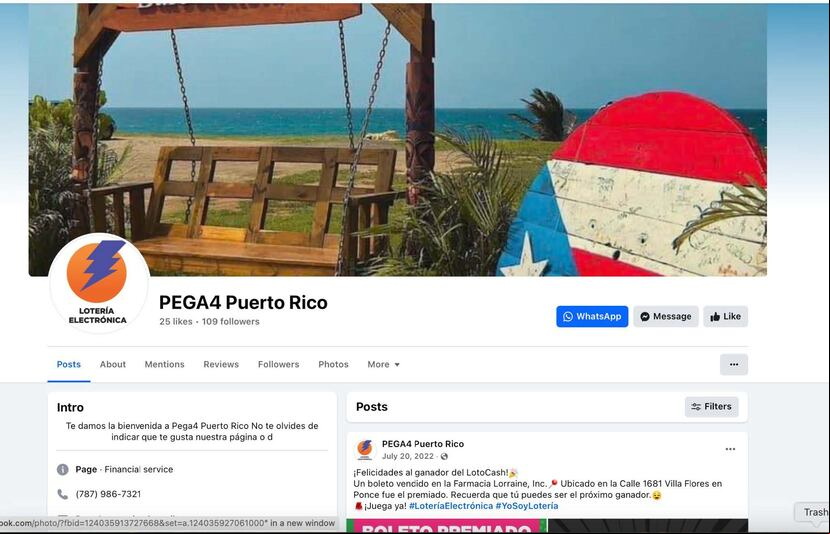Screen dimensions: 830x534
Task: Click the globe privacy icon on the post
Action: click(444, 456)
